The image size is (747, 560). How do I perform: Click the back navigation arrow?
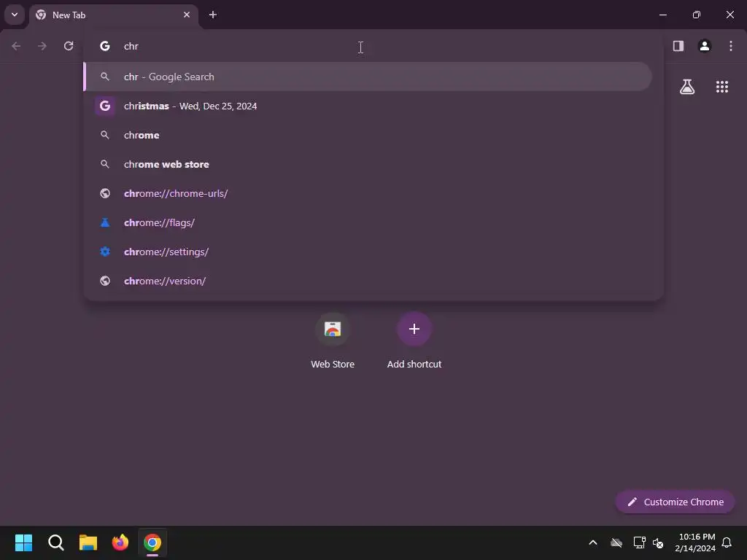(x=16, y=46)
